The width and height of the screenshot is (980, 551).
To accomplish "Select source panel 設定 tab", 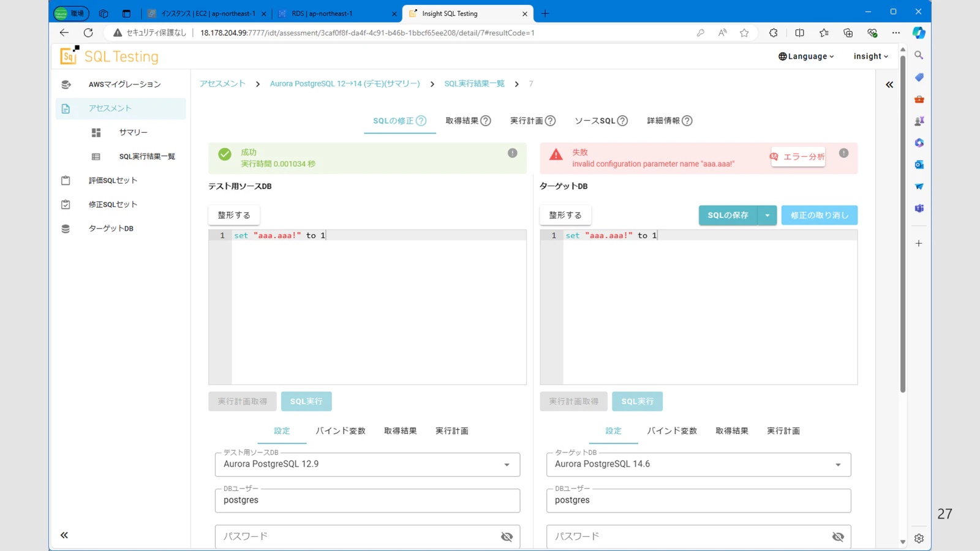I will 282,431.
